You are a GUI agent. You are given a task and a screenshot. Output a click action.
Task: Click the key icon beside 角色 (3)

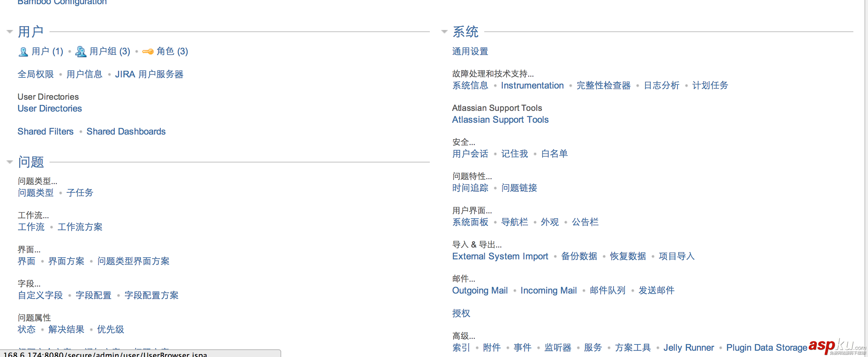coord(148,52)
